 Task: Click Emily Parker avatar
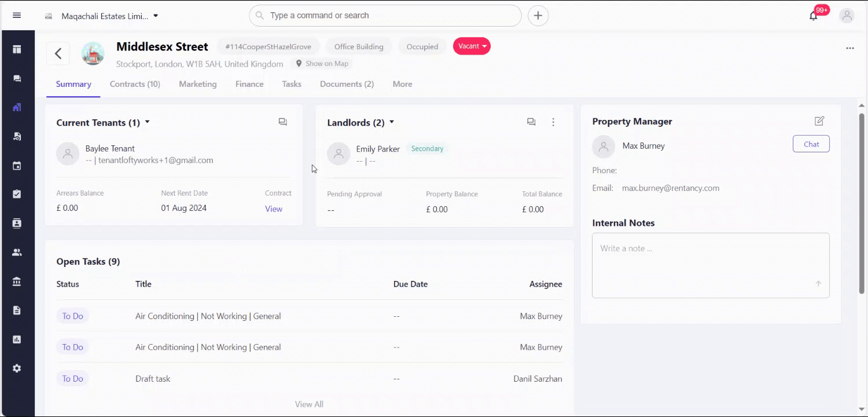(x=339, y=154)
